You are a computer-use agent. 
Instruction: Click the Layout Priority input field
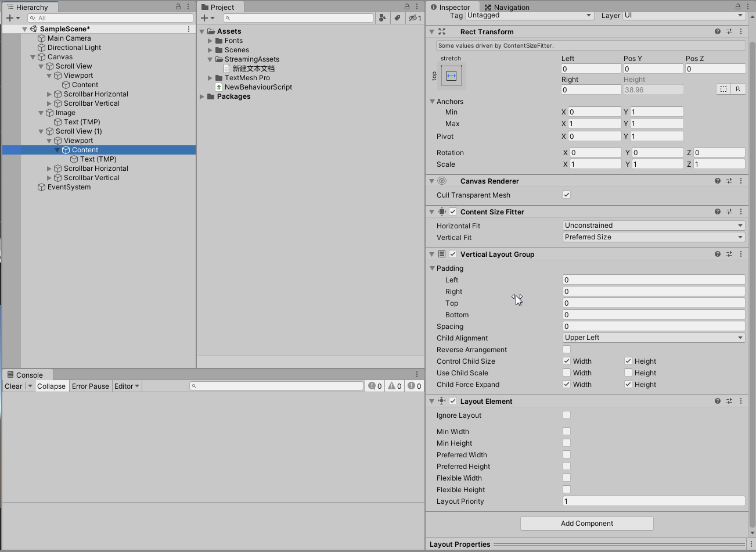(x=653, y=501)
